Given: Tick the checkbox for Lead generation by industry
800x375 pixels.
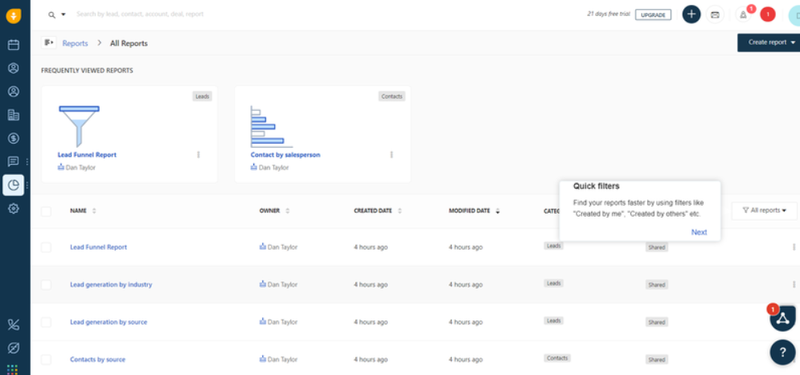Looking at the screenshot, I should click(x=46, y=285).
